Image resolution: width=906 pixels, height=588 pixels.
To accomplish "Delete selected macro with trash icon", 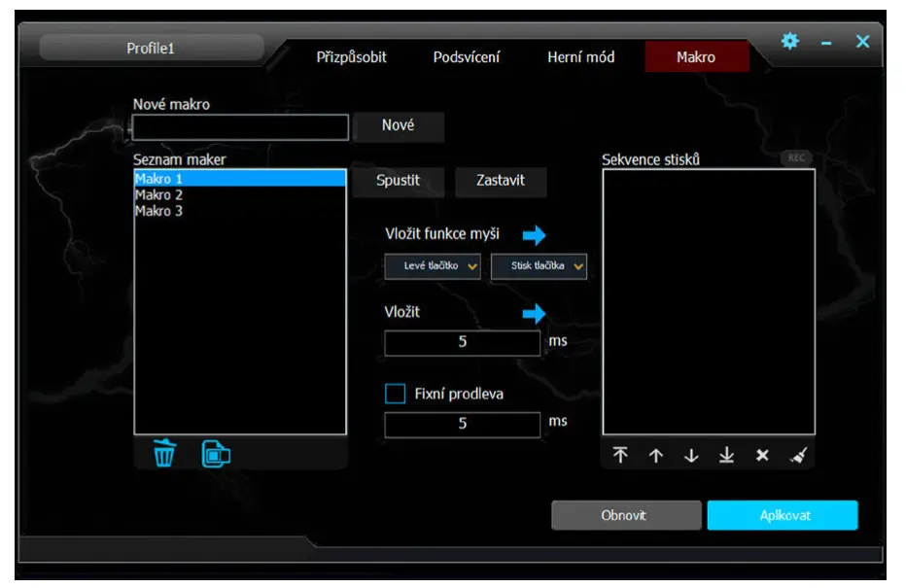I will pos(164,453).
